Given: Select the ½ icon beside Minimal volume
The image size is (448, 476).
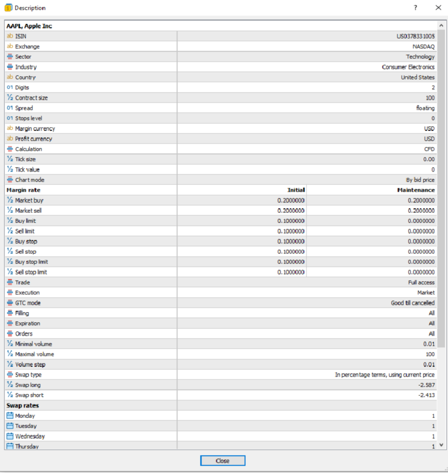Looking at the screenshot, I should coord(10,344).
